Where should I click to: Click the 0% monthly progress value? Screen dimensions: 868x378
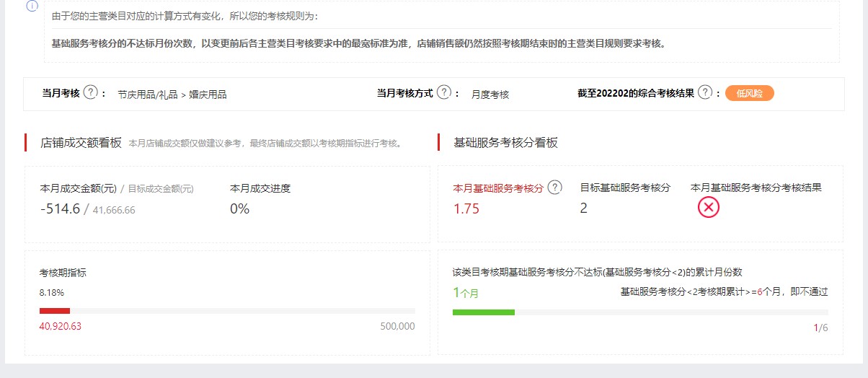pos(239,209)
